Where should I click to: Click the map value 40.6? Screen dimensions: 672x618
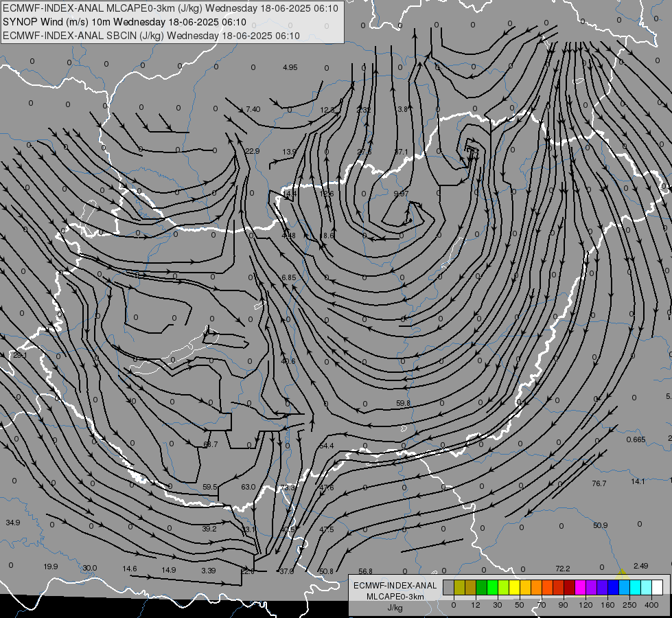(x=288, y=361)
